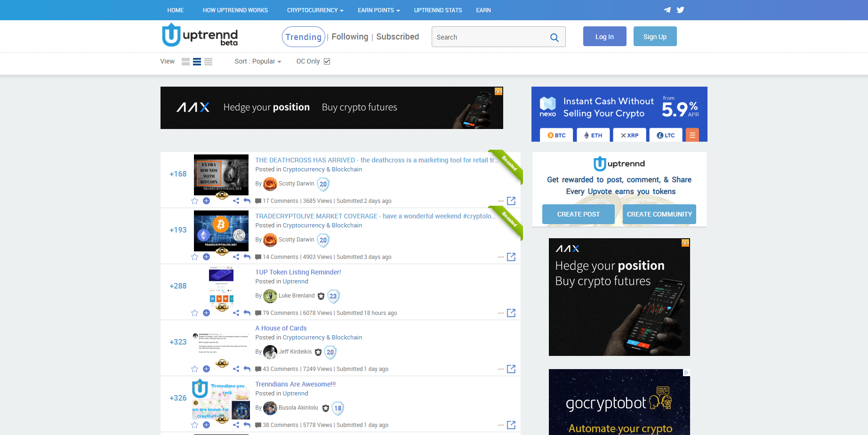Click the AAX Hedge your position banner

332,108
